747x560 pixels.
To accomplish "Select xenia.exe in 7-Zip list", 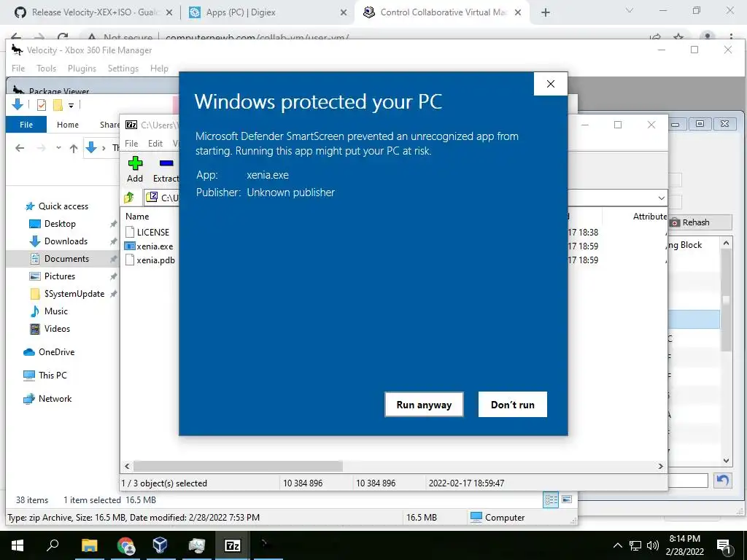I will pyautogui.click(x=149, y=246).
